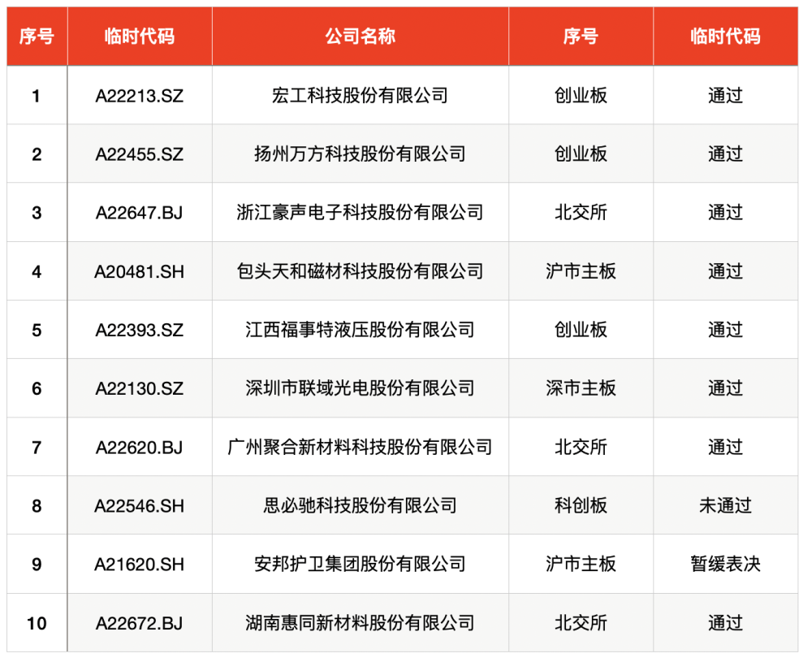Click 科创板 in the 思必驰科技 row
The height and width of the screenshot is (662, 812).
581,505
